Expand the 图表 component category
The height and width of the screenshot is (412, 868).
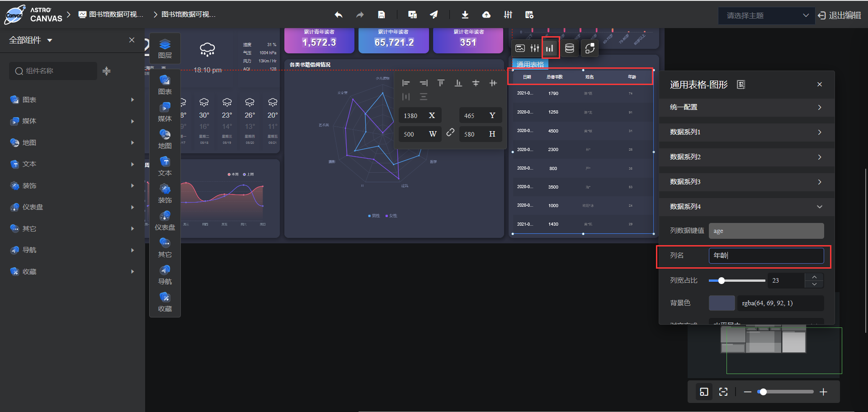(72, 99)
